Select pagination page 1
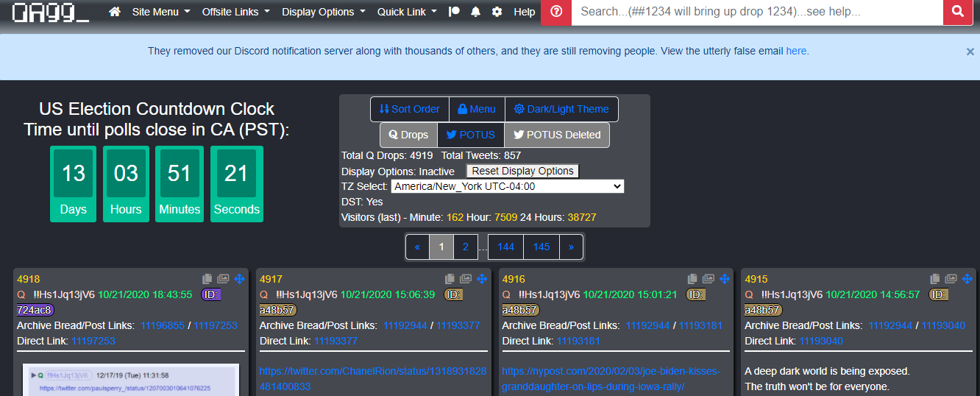Viewport: 980px width, 396px height. point(441,247)
